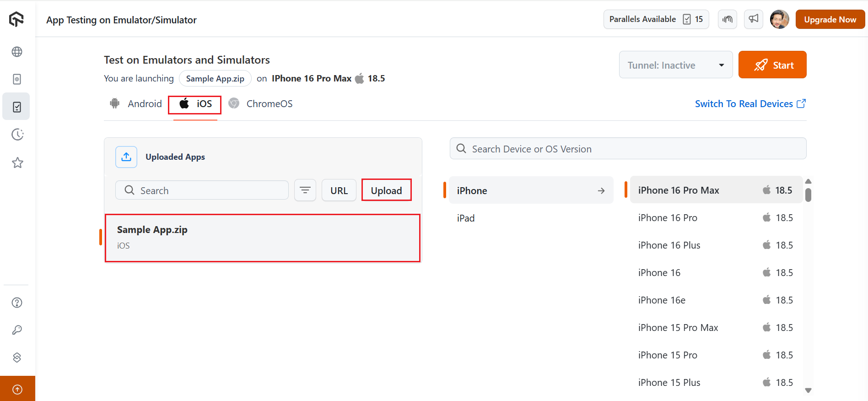Click the arrow icon in the iPhone row
The image size is (868, 401).
[x=601, y=190]
